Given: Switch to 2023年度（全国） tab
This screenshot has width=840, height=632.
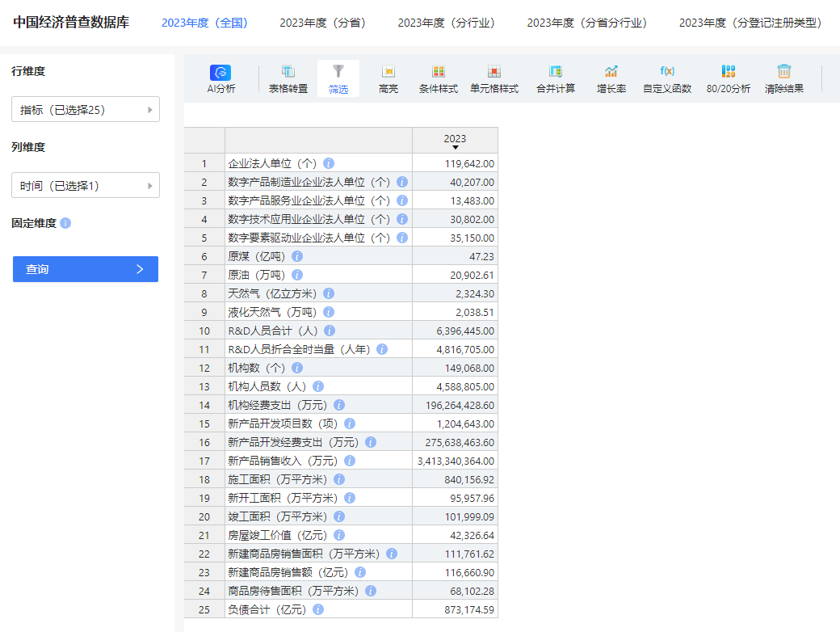Looking at the screenshot, I should (x=204, y=23).
